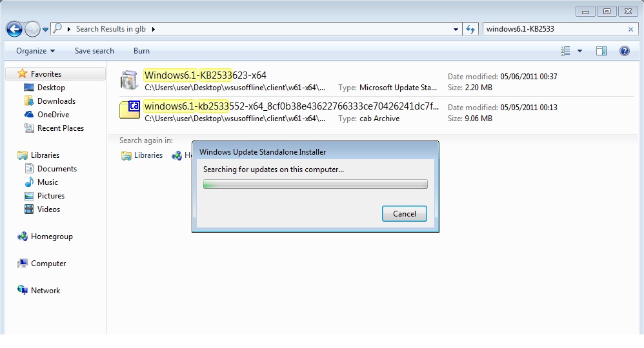The width and height of the screenshot is (644, 348).
Task: Cancel the Windows Update Standalone Installer
Action: pyautogui.click(x=405, y=214)
